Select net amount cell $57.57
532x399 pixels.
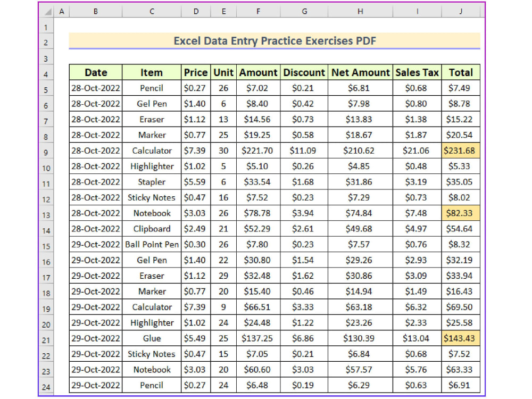click(360, 370)
